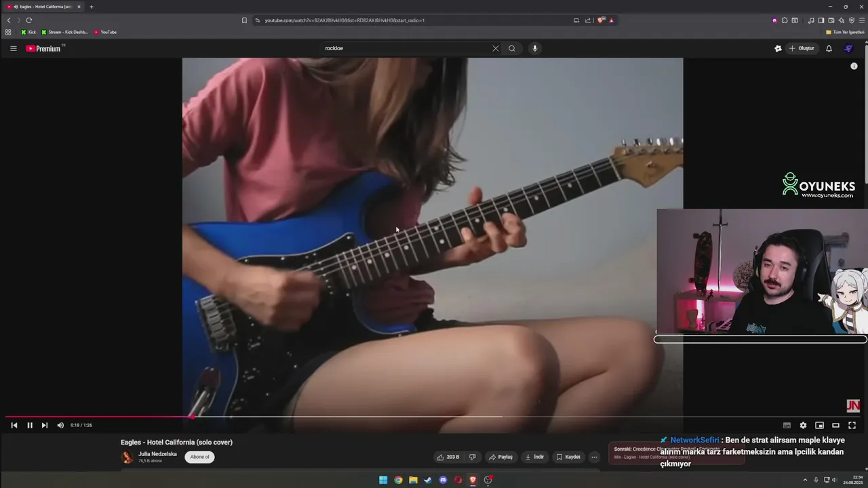This screenshot has width=868, height=488.
Task: Open Leo AI assistant icon
Action: (841, 20)
